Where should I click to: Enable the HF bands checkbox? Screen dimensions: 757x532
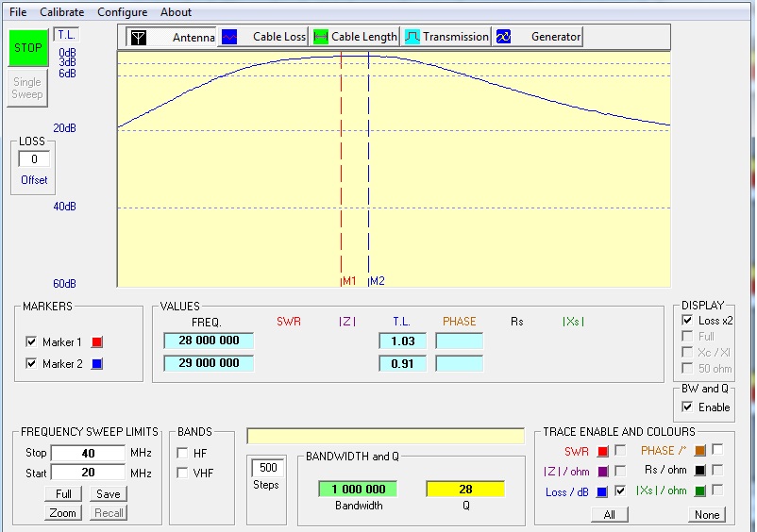(183, 454)
